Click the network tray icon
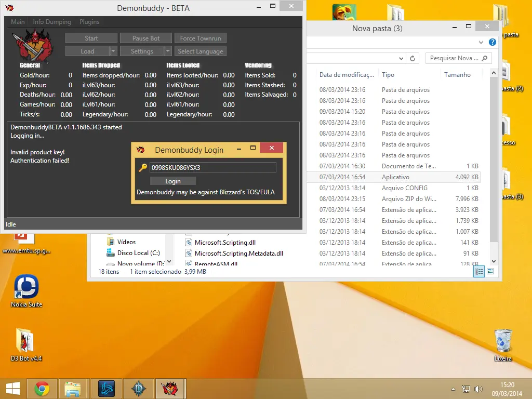The image size is (532, 399). tap(466, 389)
